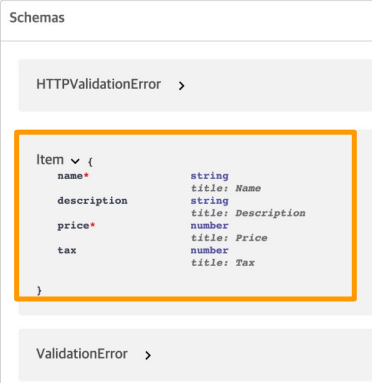Click the red required asterisk beside price
The height and width of the screenshot is (383, 372).
click(93, 225)
